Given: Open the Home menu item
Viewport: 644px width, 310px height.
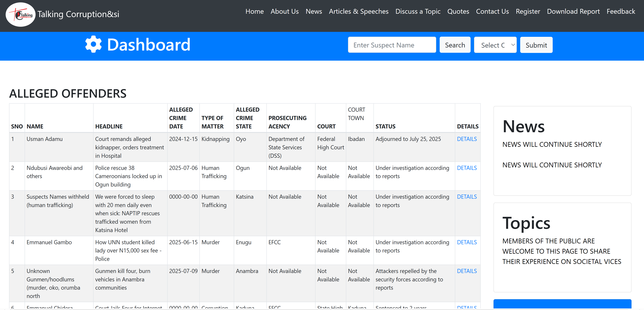Looking at the screenshot, I should (254, 11).
